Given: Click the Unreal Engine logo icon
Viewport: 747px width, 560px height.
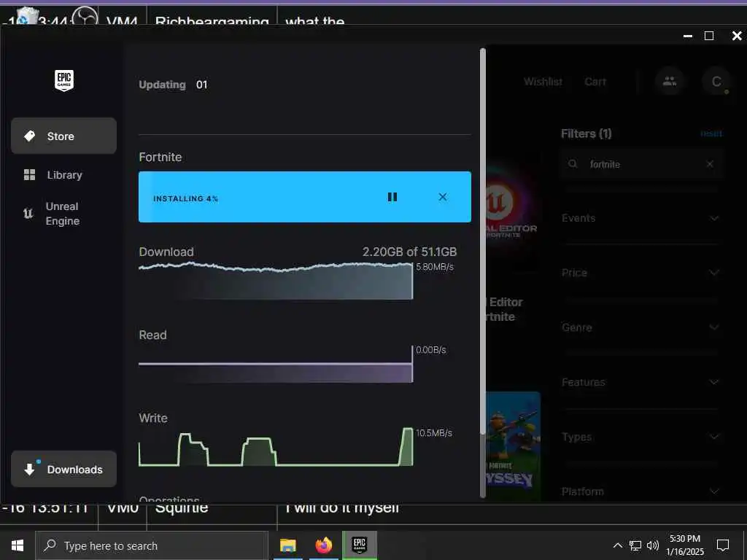Looking at the screenshot, I should point(28,214).
